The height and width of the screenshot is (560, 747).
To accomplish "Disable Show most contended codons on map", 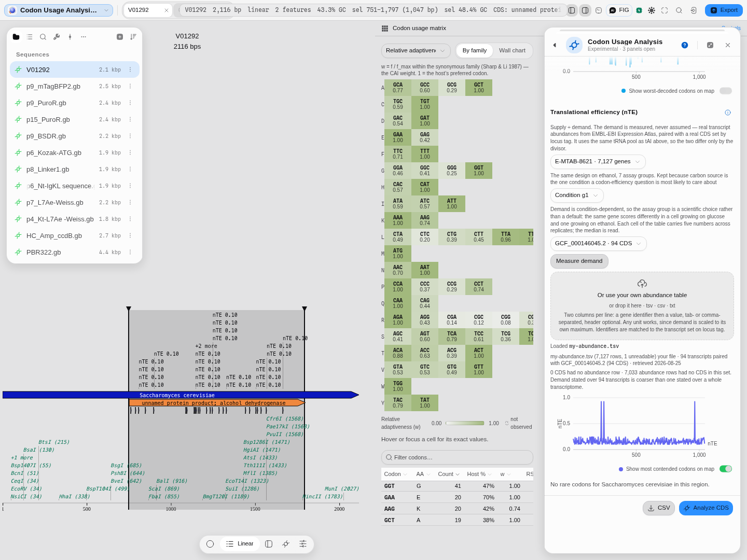I will coord(726,469).
